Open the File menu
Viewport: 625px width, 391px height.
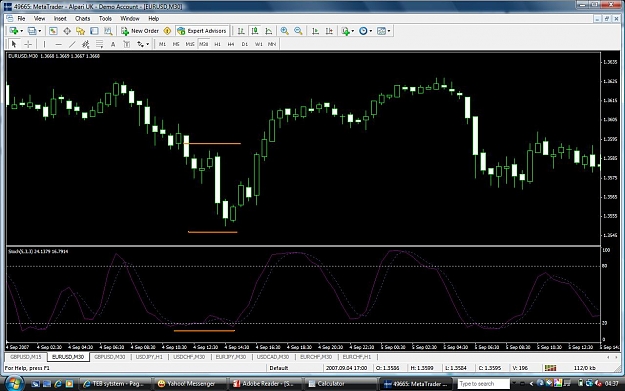click(x=21, y=18)
